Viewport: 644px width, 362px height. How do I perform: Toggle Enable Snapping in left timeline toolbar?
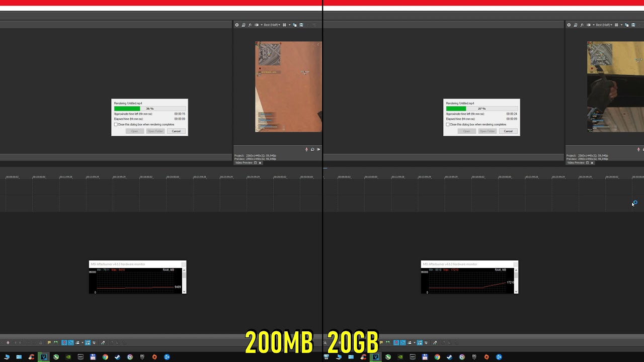64,342
